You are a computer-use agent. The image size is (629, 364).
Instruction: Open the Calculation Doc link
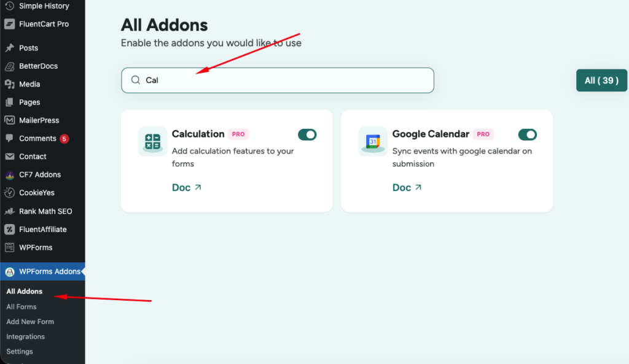(x=187, y=188)
